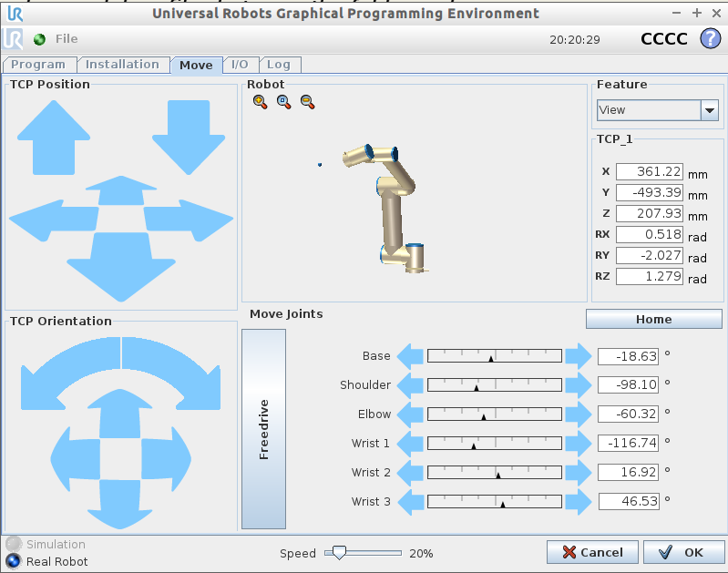Confirm with the OK button
Viewport: 728px width, 573px height.
(x=684, y=552)
